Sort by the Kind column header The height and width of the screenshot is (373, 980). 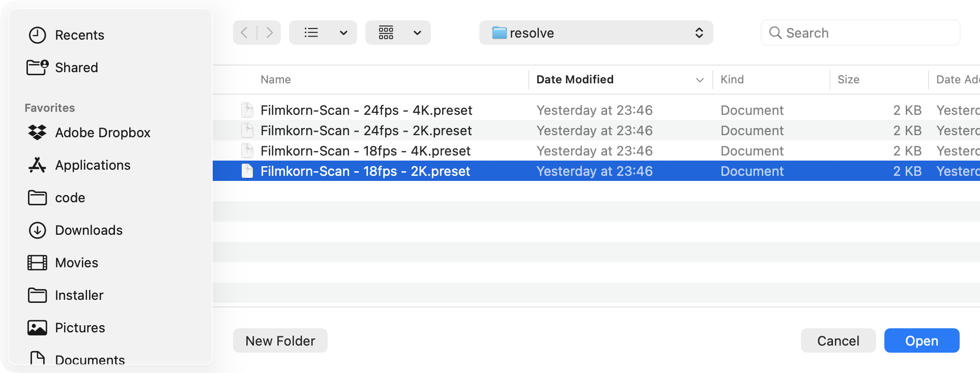click(732, 79)
